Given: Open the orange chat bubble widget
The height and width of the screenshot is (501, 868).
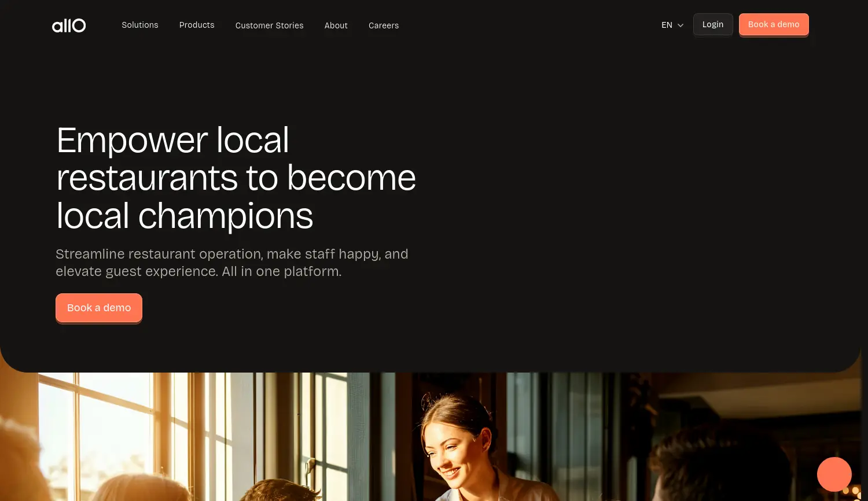Looking at the screenshot, I should [x=834, y=474].
